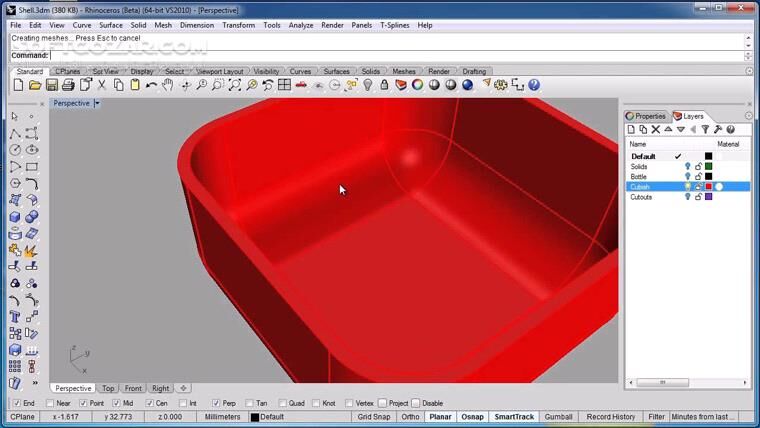Screen dimensions: 760x428
Task: Toggle Grid Snap in status bar
Action: 373,417
